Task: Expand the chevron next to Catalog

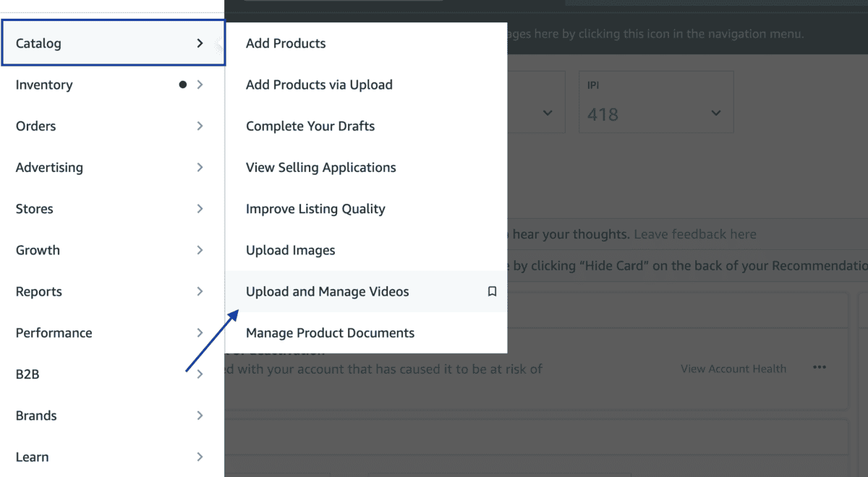Action: coord(200,43)
